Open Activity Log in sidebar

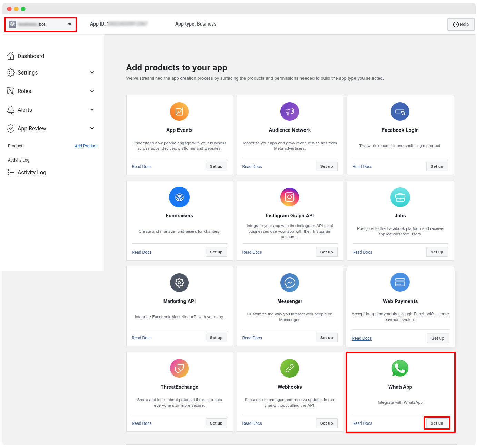32,172
